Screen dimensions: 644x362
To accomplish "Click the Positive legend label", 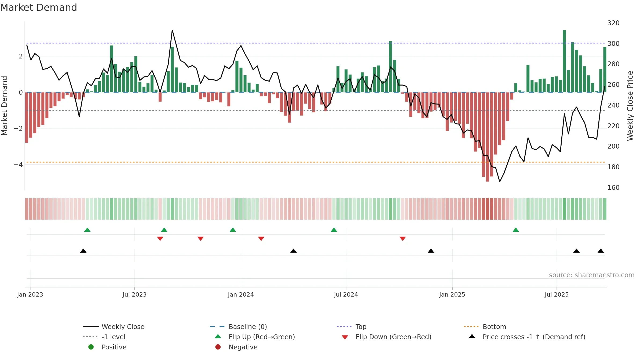I will (114, 347).
